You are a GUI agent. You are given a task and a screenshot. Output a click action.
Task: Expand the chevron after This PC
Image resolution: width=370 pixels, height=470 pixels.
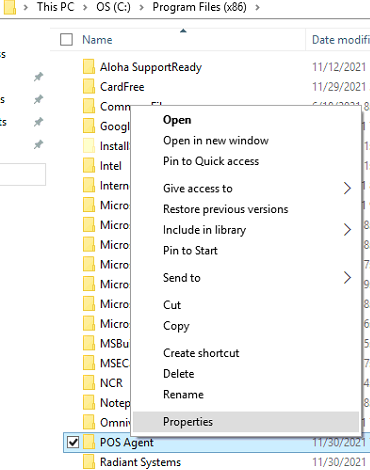click(x=85, y=7)
